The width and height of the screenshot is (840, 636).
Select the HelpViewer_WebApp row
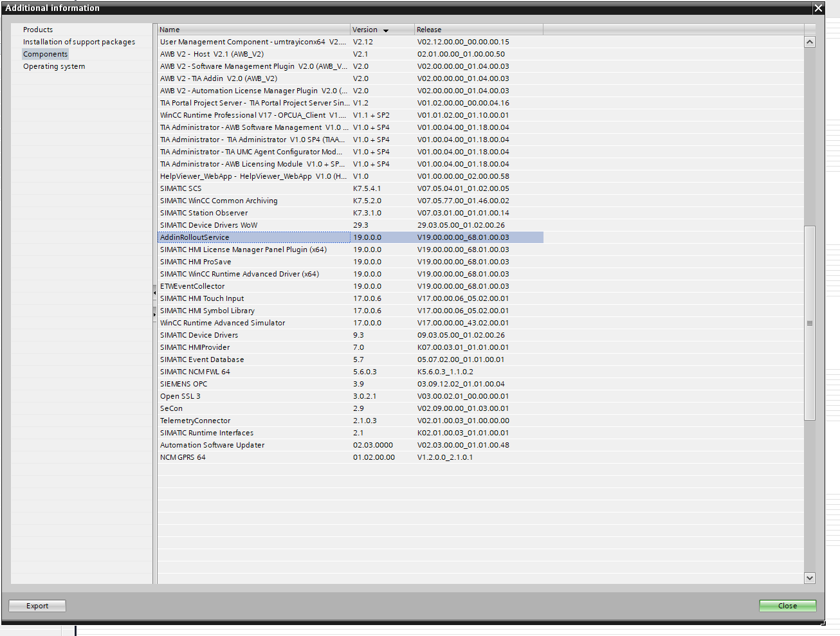tap(351, 176)
